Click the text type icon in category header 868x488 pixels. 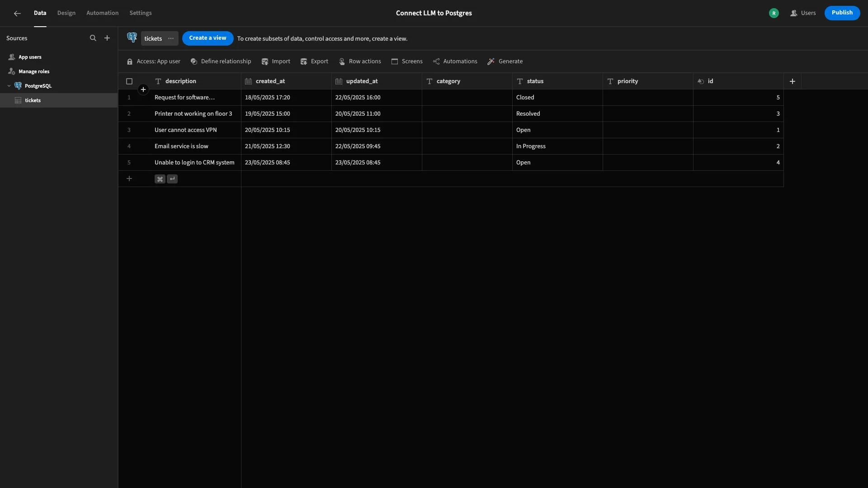429,81
